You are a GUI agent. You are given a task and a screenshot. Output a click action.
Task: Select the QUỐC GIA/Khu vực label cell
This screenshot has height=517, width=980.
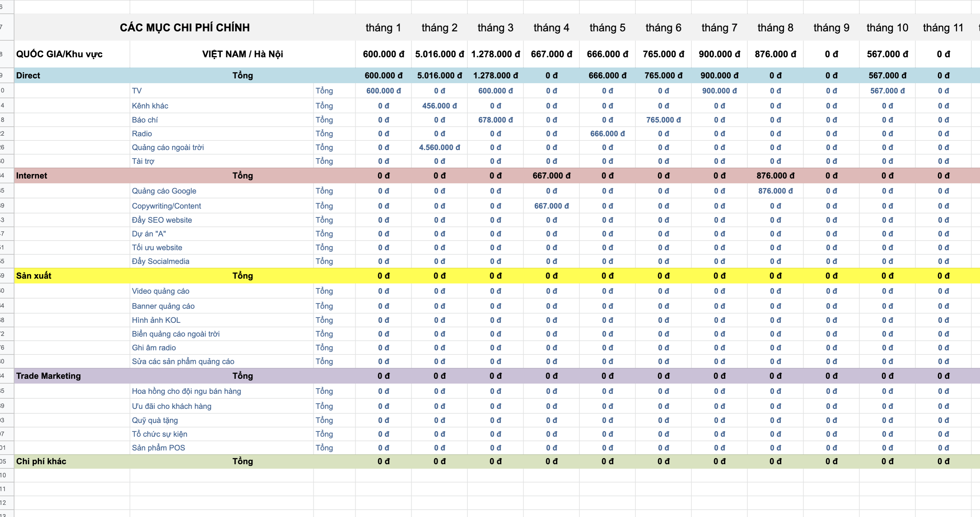pyautogui.click(x=59, y=54)
